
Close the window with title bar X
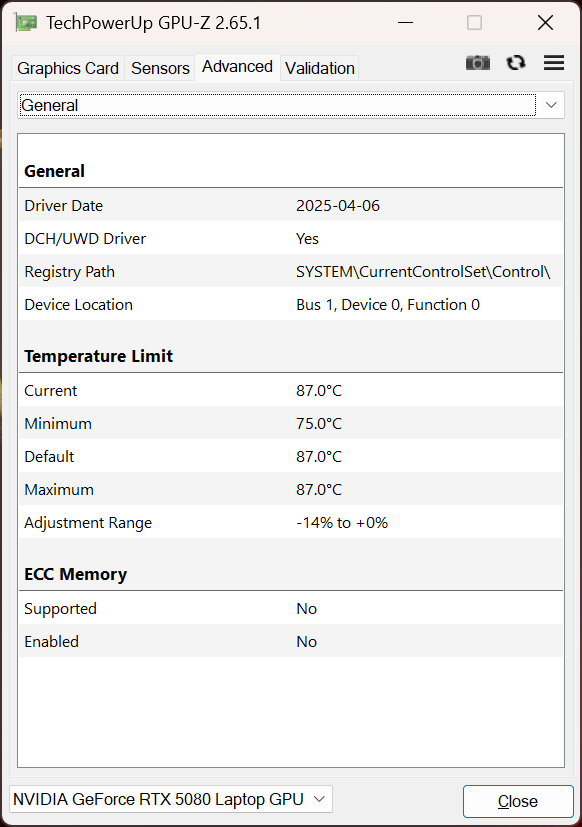tap(545, 23)
